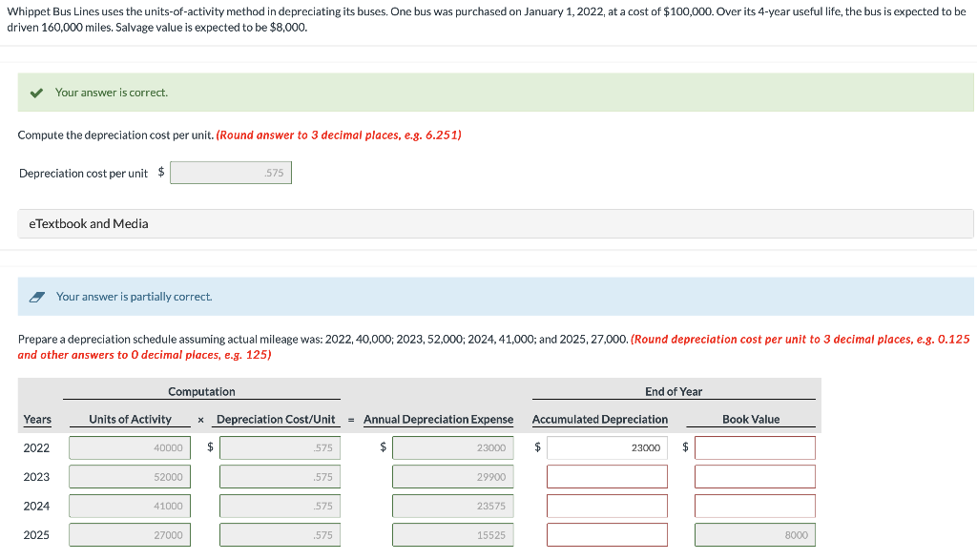Open the eTextbook and Media section
The image size is (977, 560).
pyautogui.click(x=495, y=223)
